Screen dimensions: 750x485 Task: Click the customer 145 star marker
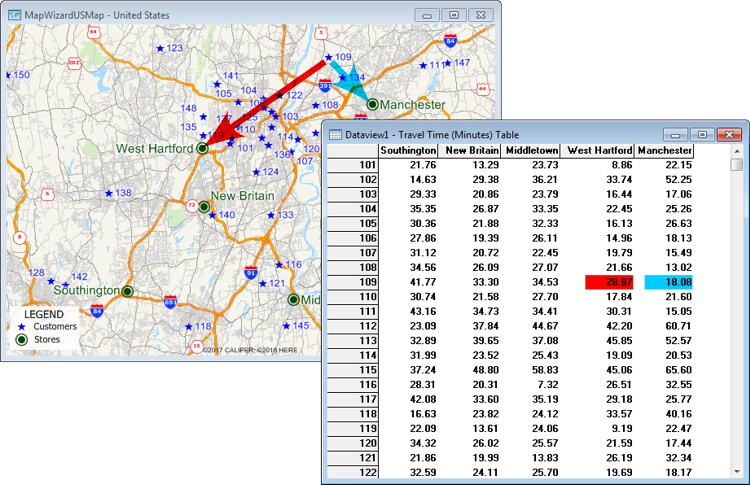(x=284, y=326)
